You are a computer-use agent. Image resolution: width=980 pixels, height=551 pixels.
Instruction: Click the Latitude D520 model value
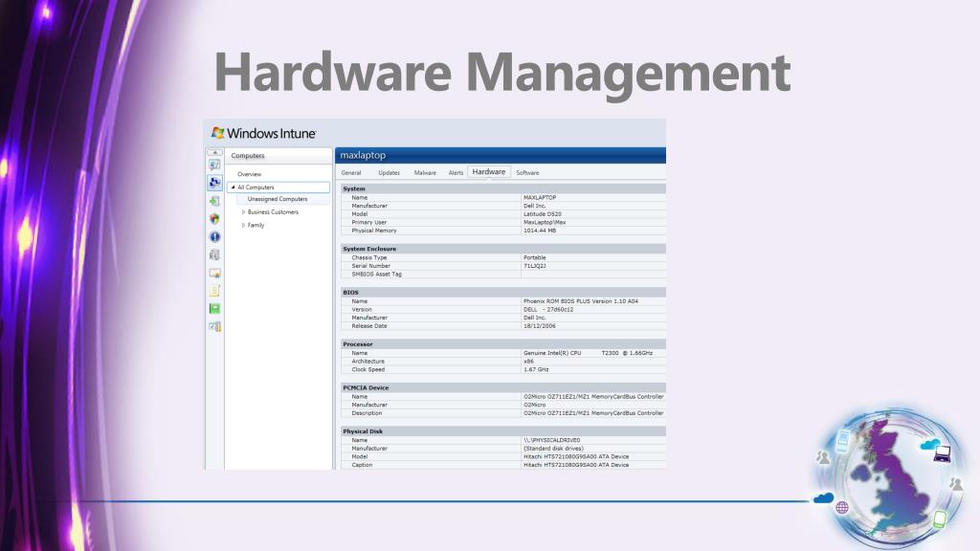pos(542,214)
